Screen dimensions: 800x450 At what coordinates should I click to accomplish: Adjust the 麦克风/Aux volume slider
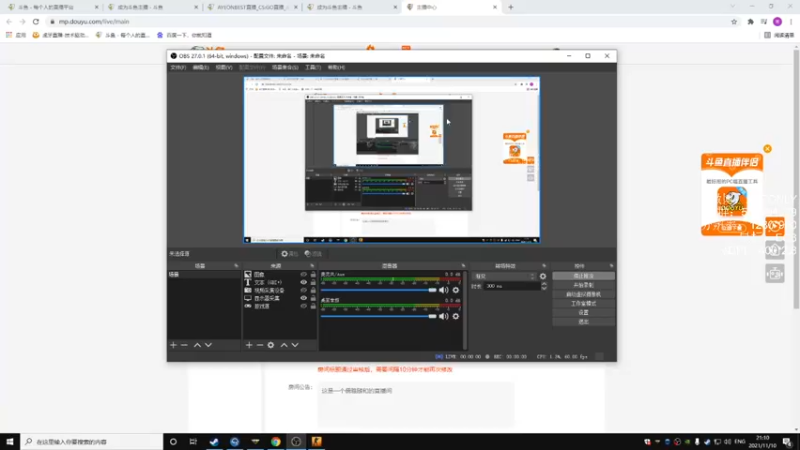(379, 290)
